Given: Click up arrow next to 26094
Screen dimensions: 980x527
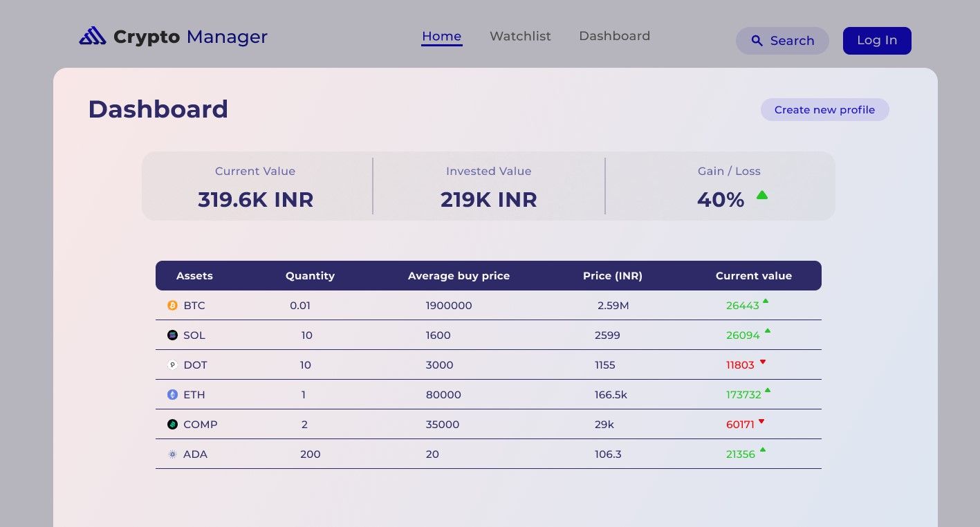Looking at the screenshot, I should [768, 331].
